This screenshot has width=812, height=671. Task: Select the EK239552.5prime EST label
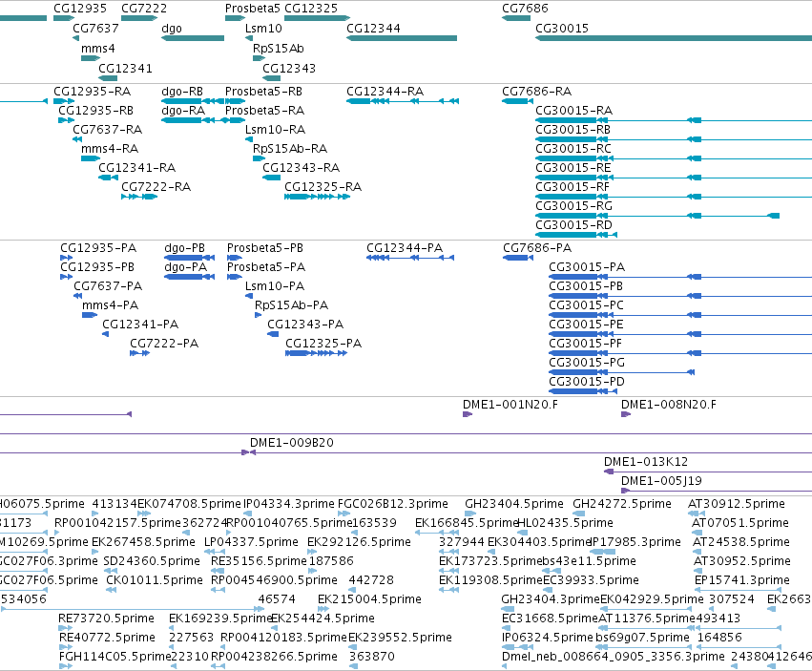[x=401, y=638]
